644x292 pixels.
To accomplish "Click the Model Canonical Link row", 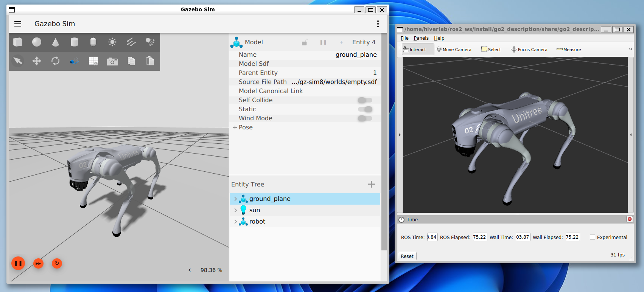I will (x=305, y=91).
